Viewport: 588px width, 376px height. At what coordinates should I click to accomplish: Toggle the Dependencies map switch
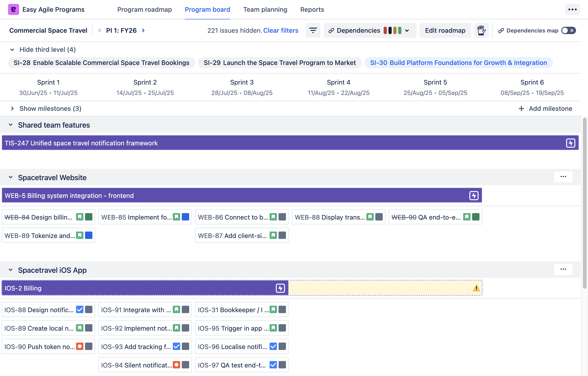pyautogui.click(x=568, y=30)
